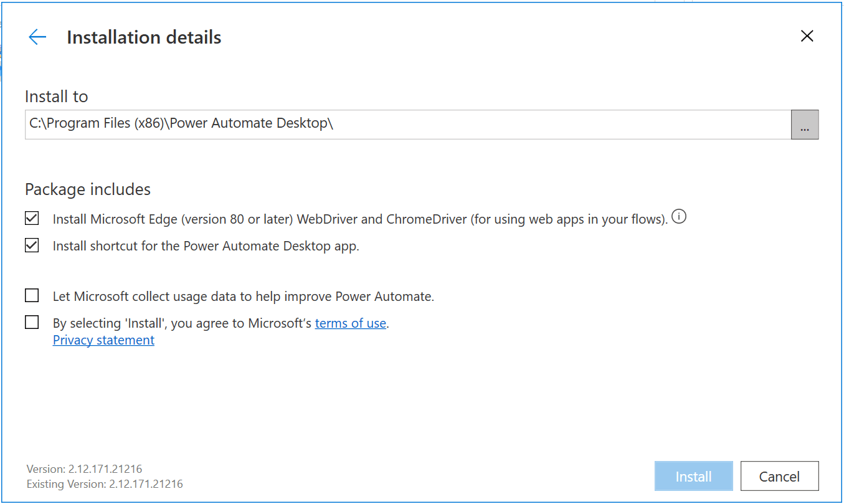Uncheck Install Microsoft Edge WebDriver and ChromeDriver
This screenshot has height=504, width=844.
(32, 219)
